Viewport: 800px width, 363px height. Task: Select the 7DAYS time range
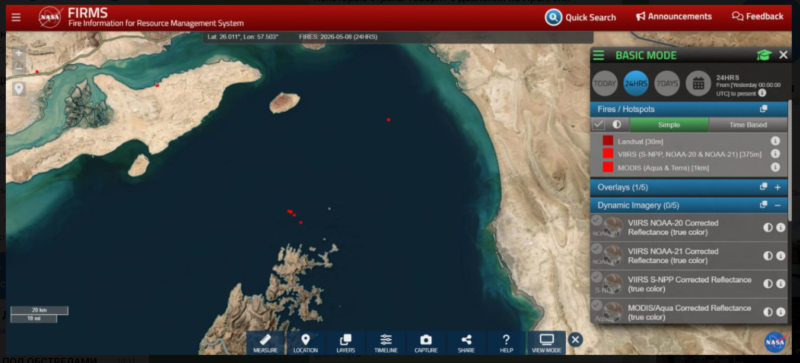[667, 84]
